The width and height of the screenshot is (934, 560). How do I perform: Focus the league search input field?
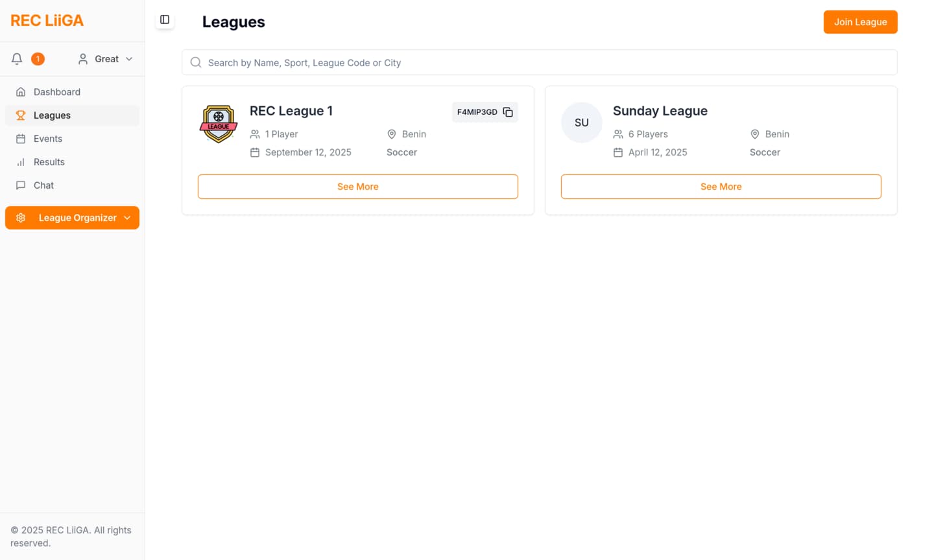tap(545, 63)
